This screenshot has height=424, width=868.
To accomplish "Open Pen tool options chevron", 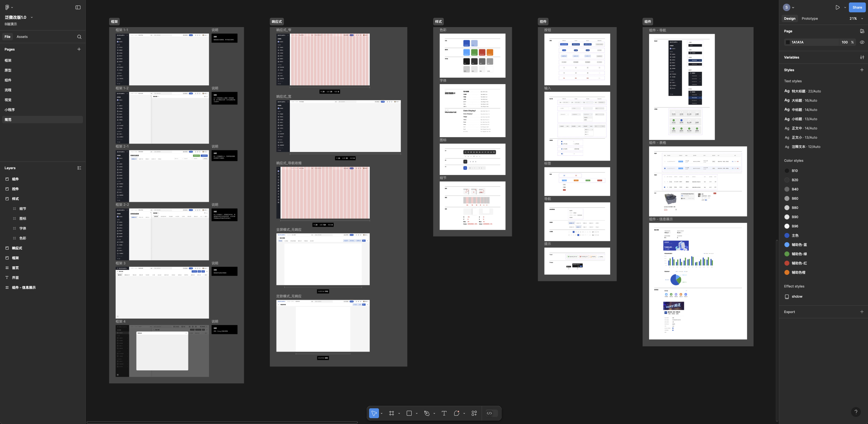I will pos(434,414).
